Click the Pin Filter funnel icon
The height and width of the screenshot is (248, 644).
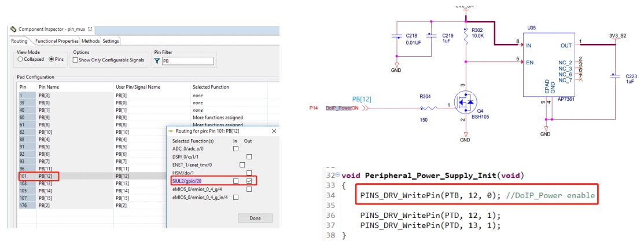(x=158, y=61)
